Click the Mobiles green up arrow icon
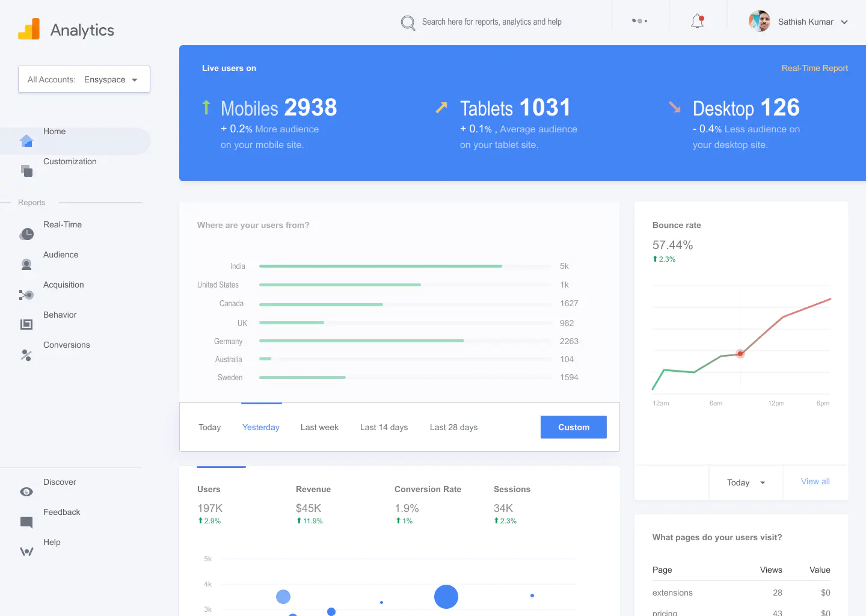 (206, 107)
